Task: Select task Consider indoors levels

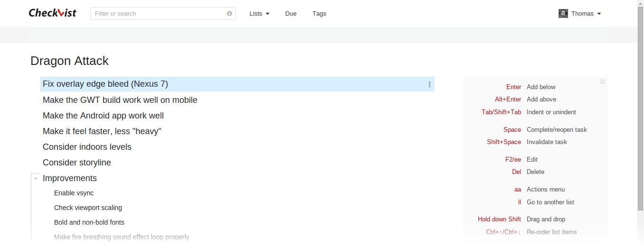Action: 87,147
